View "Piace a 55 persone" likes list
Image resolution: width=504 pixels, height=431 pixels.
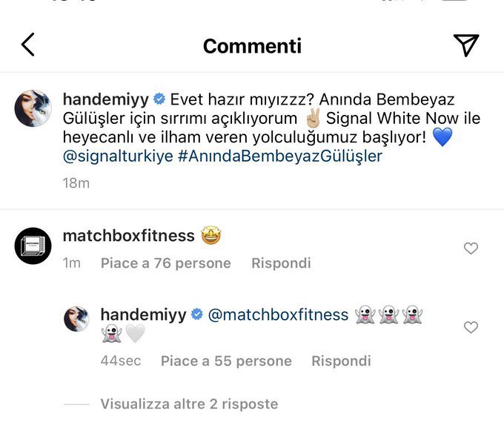(226, 361)
